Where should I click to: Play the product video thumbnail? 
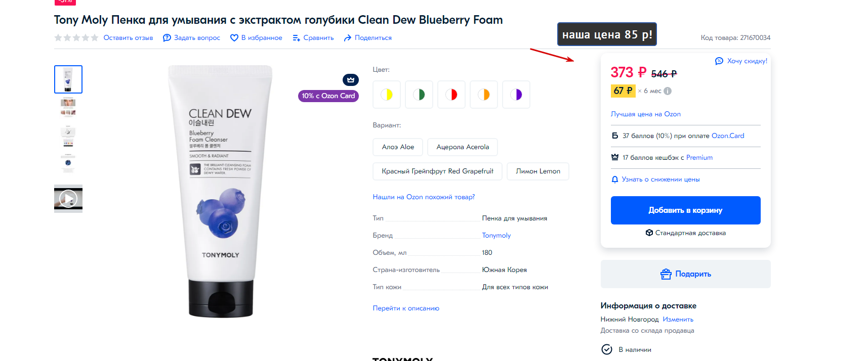click(x=68, y=199)
